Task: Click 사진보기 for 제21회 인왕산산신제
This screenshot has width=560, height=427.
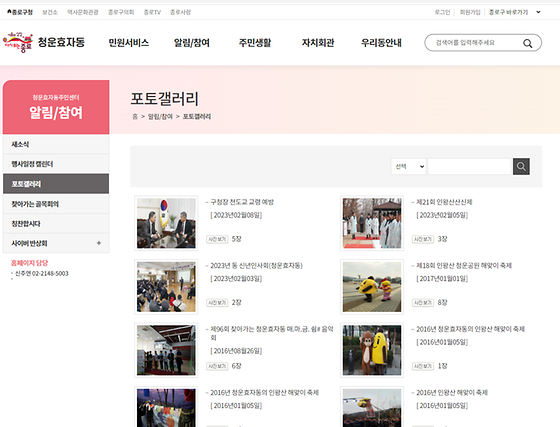Action: click(x=423, y=239)
